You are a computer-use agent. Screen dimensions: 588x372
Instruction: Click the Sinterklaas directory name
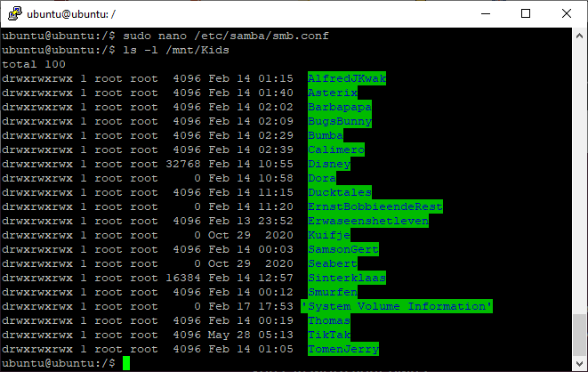click(347, 278)
